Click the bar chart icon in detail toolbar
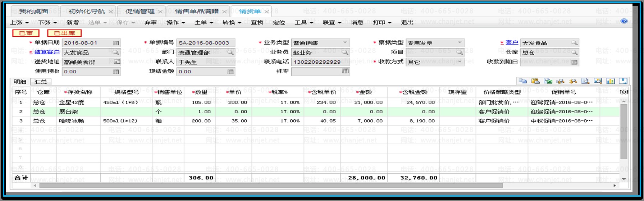Screen dimensions: 644x201 click(x=611, y=81)
